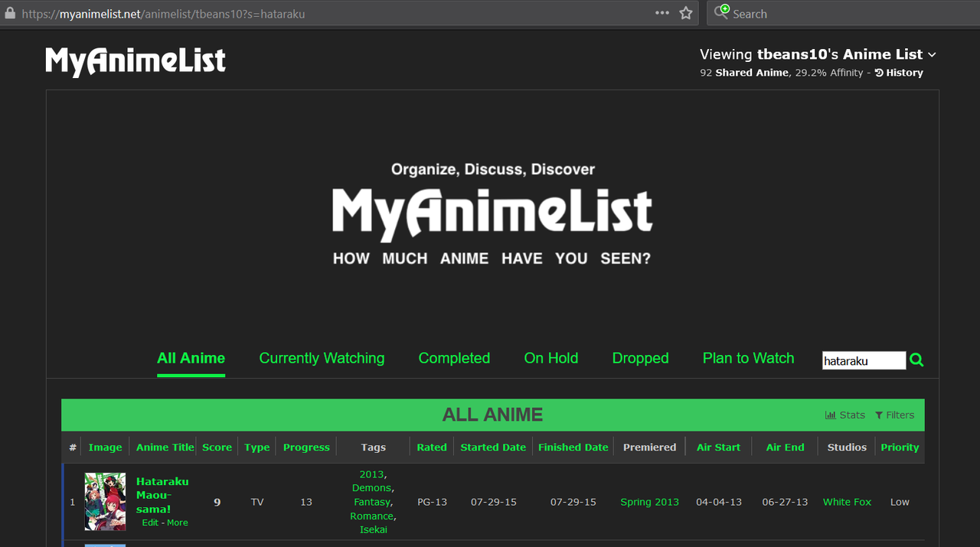
Task: Click the Premiered column header
Action: 649,448
